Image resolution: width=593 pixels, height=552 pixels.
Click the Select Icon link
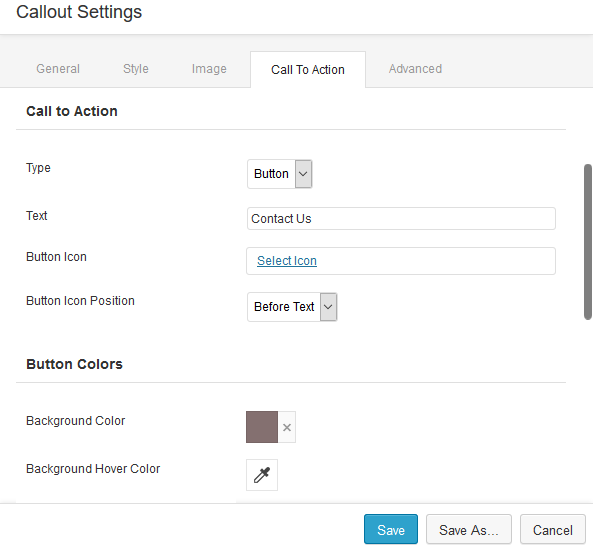point(287,261)
